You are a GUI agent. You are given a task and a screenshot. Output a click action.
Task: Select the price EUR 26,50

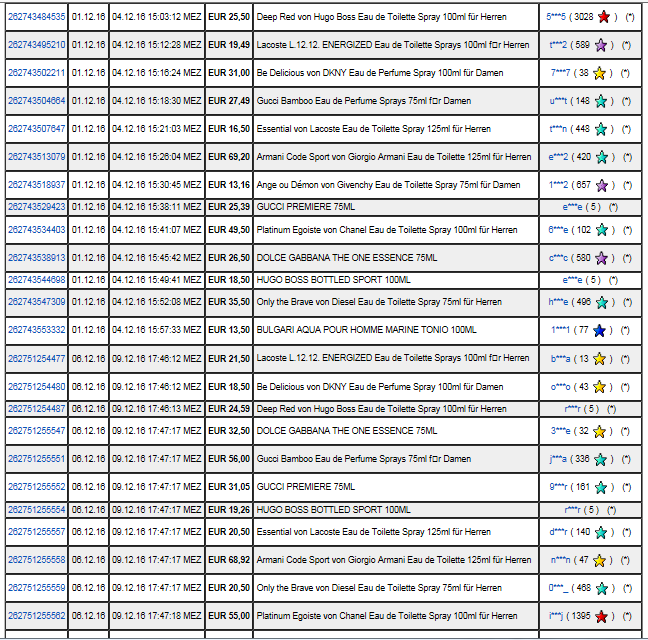coord(229,258)
